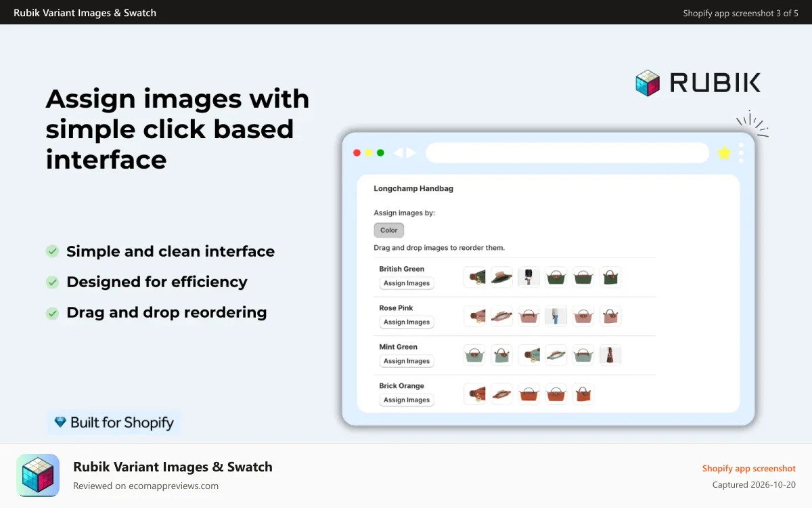Image resolution: width=812 pixels, height=508 pixels.
Task: Click the check icon beside Drag and drop reordering
Action: [52, 313]
